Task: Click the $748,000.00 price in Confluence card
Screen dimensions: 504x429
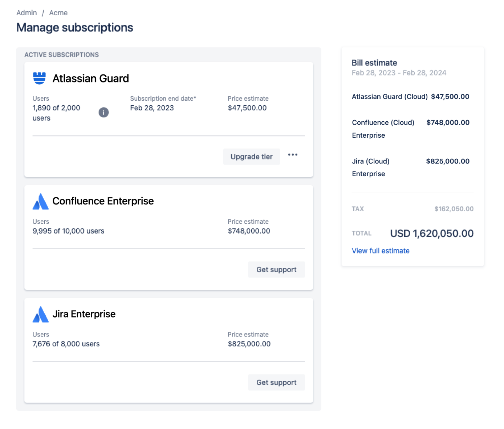Action: [x=249, y=231]
